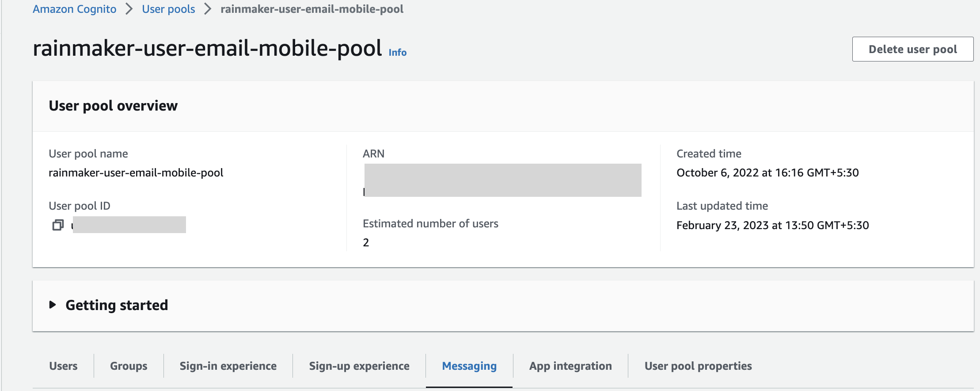
Task: Go to User pools breadcrumb
Action: 168,9
